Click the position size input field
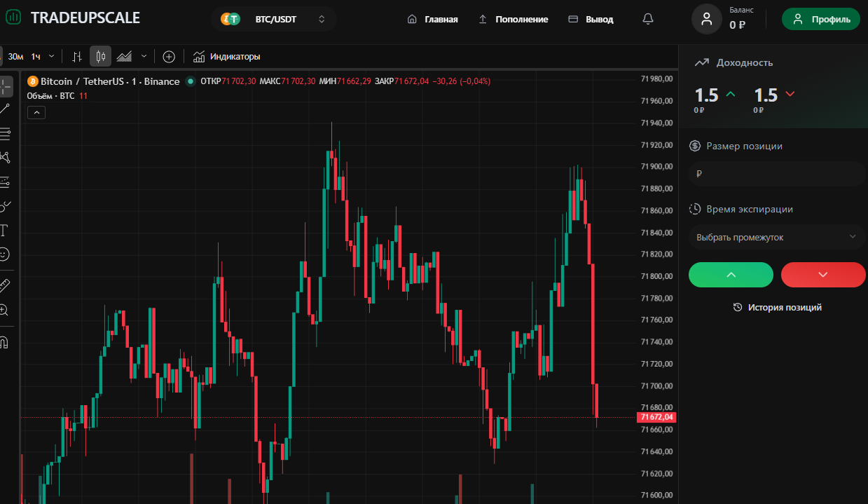 777,173
